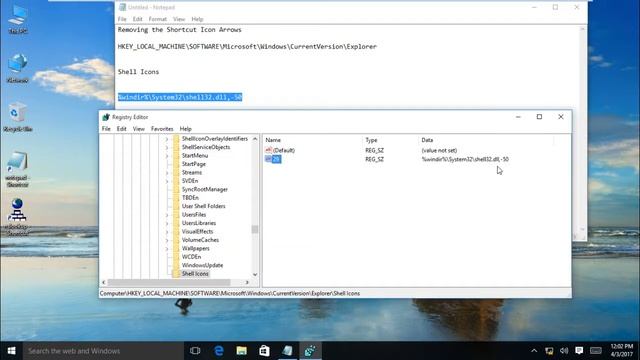Open the Favorites menu in Registry Editor
This screenshot has width=640, height=360.
(x=162, y=129)
